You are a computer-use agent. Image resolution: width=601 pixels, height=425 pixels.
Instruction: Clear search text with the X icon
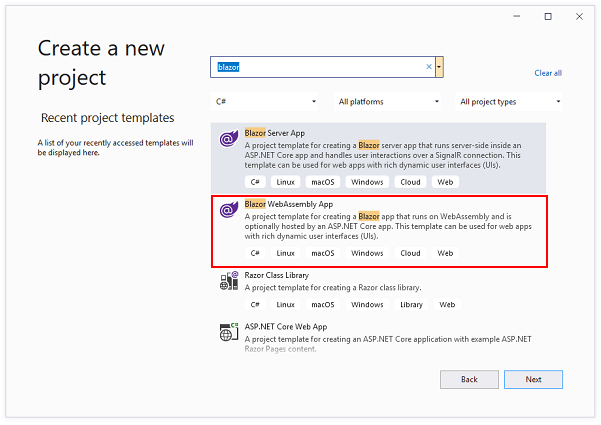(429, 67)
